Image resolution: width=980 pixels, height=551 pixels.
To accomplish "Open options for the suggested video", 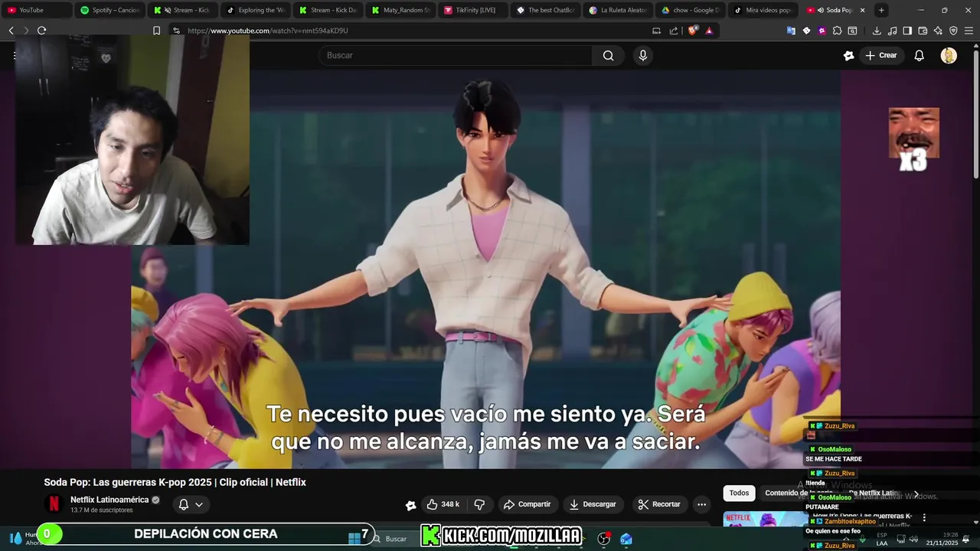I will 924,518.
